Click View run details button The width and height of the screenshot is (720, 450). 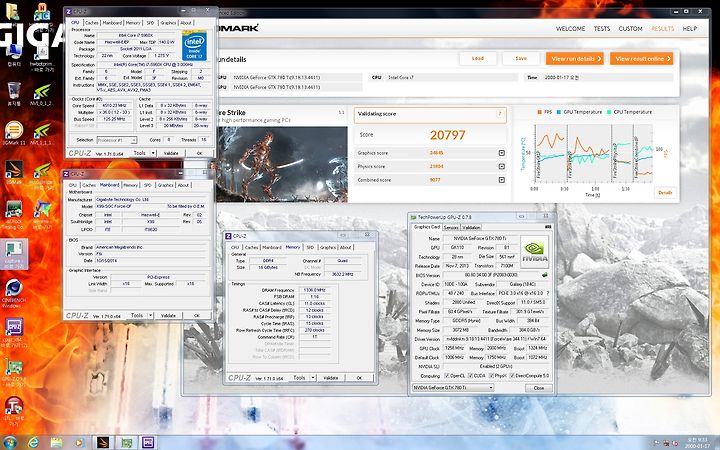[574, 58]
